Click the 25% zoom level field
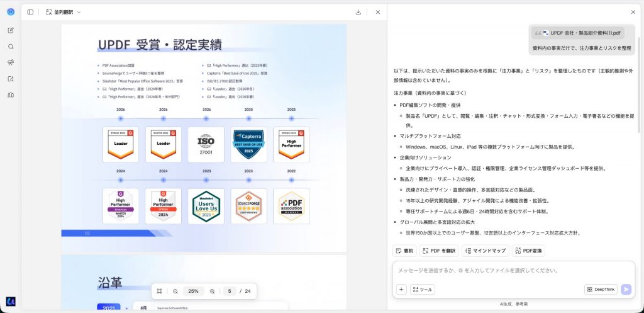Image resolution: width=644 pixels, height=313 pixels. tap(194, 291)
